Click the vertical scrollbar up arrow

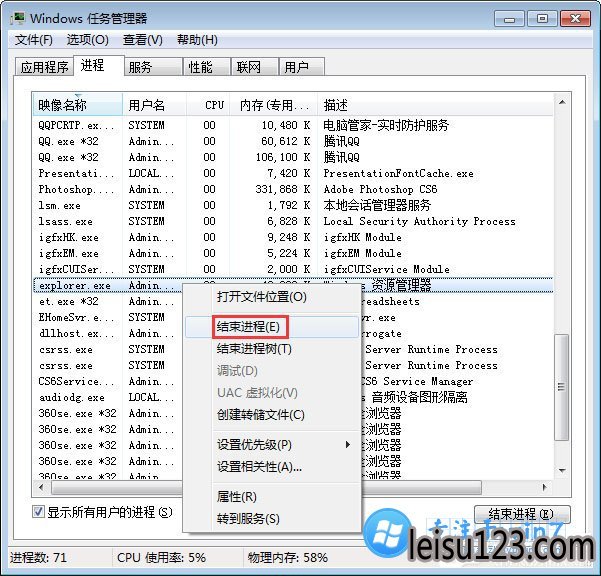click(562, 102)
